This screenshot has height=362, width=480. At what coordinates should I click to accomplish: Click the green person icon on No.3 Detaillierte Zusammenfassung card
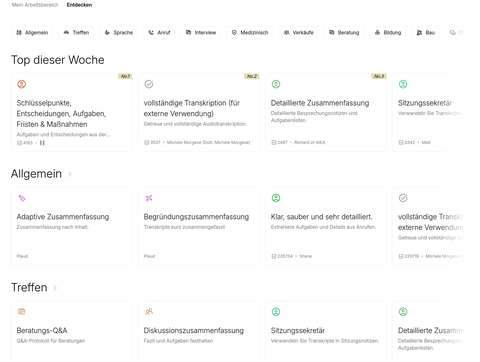point(276,84)
